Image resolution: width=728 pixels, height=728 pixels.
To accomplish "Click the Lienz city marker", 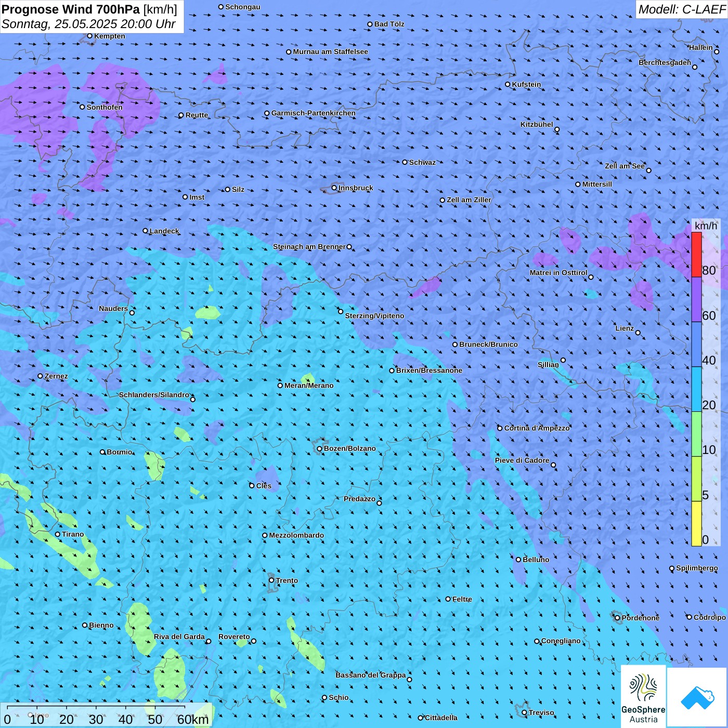I will pyautogui.click(x=638, y=333).
